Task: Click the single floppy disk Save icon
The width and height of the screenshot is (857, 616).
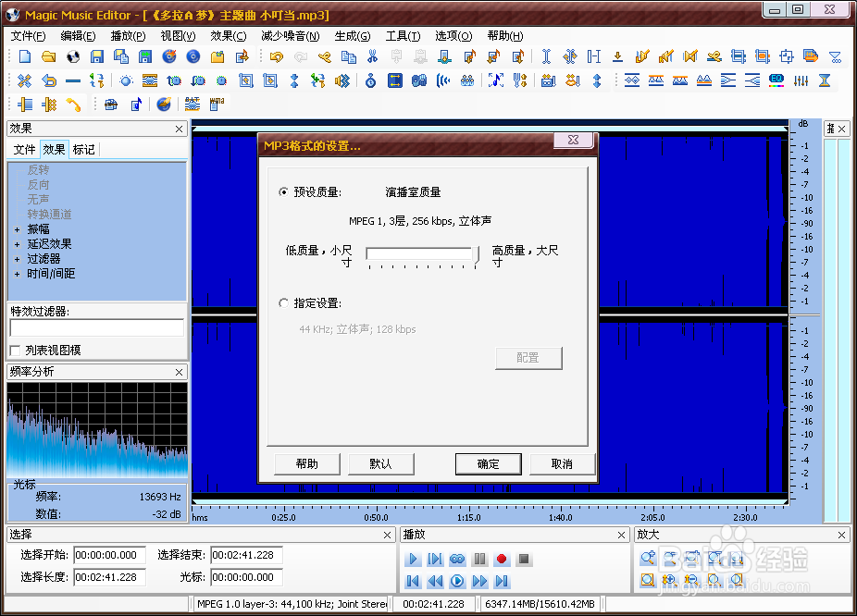Action: [97, 56]
